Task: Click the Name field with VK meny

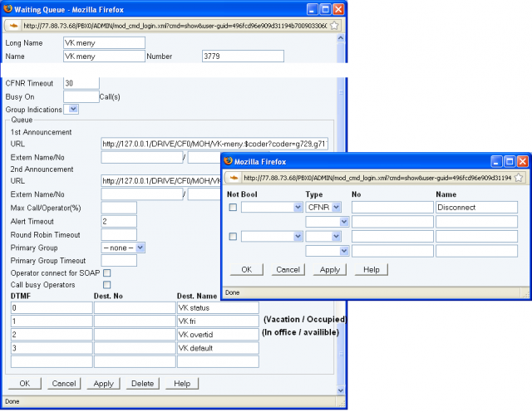Action: point(104,56)
